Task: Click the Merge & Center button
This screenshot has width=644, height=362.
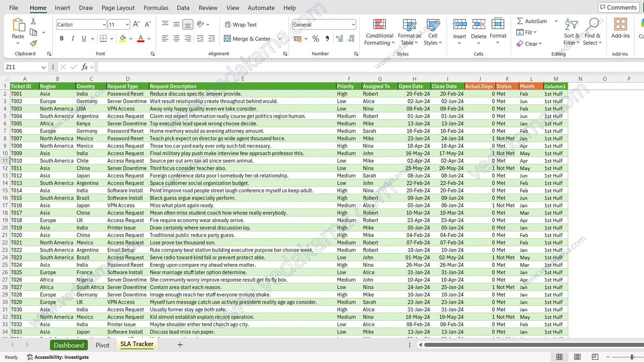Action: [247, 39]
